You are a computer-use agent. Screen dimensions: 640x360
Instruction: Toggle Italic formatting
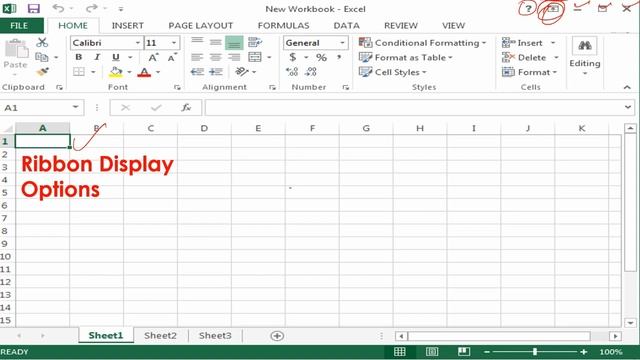97,57
